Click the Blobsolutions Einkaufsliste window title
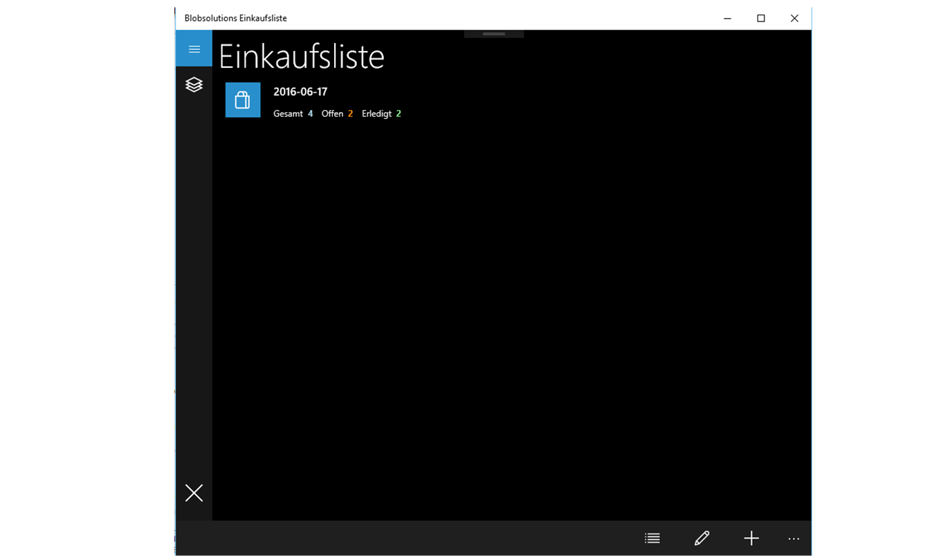Image resolution: width=934 pixels, height=560 pixels. click(235, 19)
